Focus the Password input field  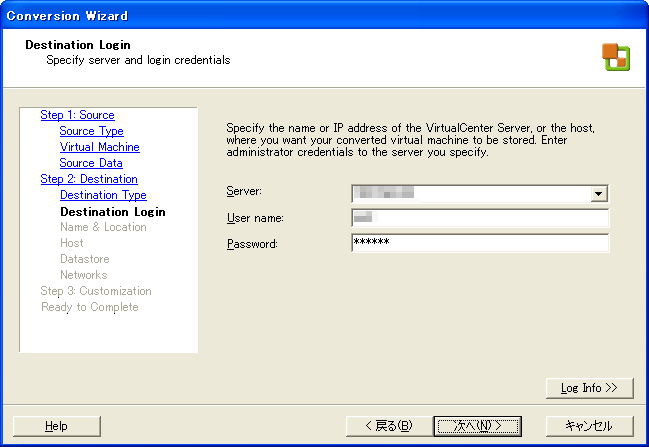coord(480,243)
